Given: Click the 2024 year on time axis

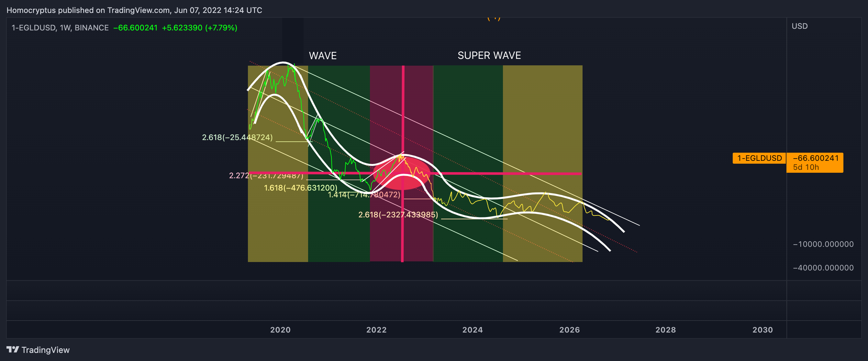Looking at the screenshot, I should [473, 330].
